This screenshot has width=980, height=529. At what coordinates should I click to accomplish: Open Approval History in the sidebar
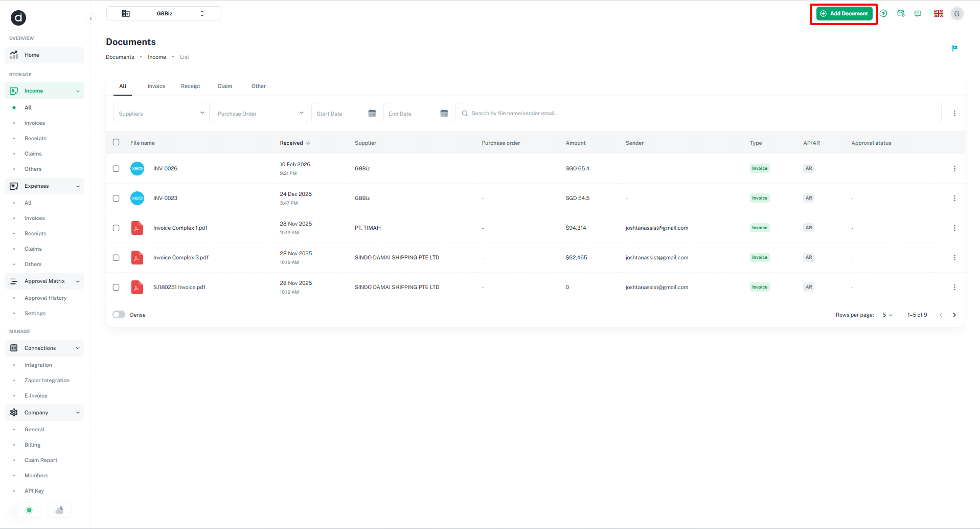coord(45,298)
